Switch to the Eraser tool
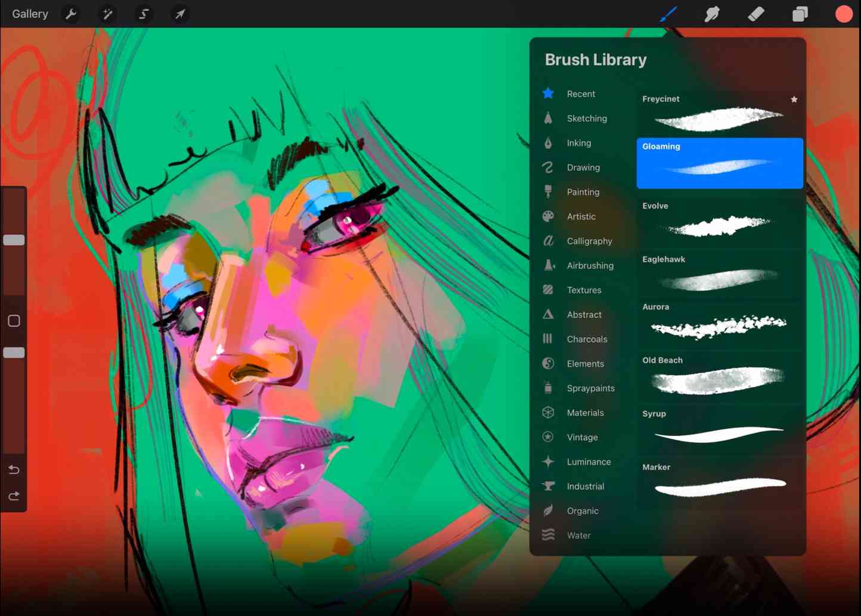The width and height of the screenshot is (861, 616). coord(755,13)
